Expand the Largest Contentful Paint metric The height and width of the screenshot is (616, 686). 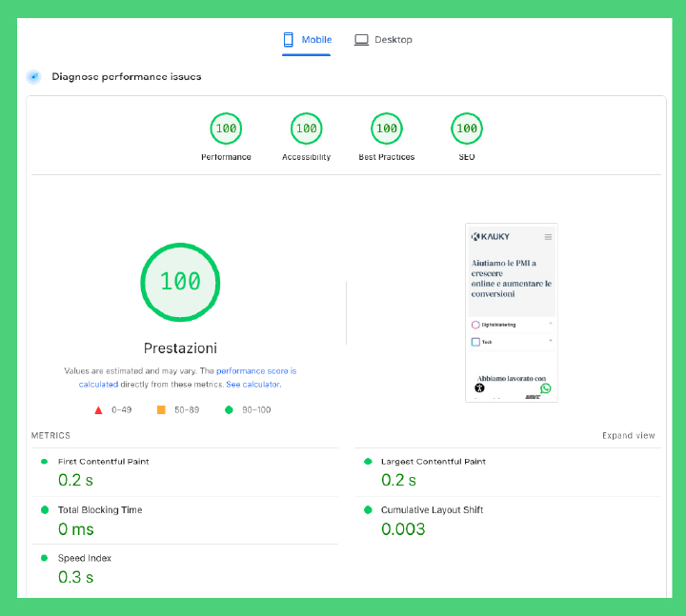point(433,462)
